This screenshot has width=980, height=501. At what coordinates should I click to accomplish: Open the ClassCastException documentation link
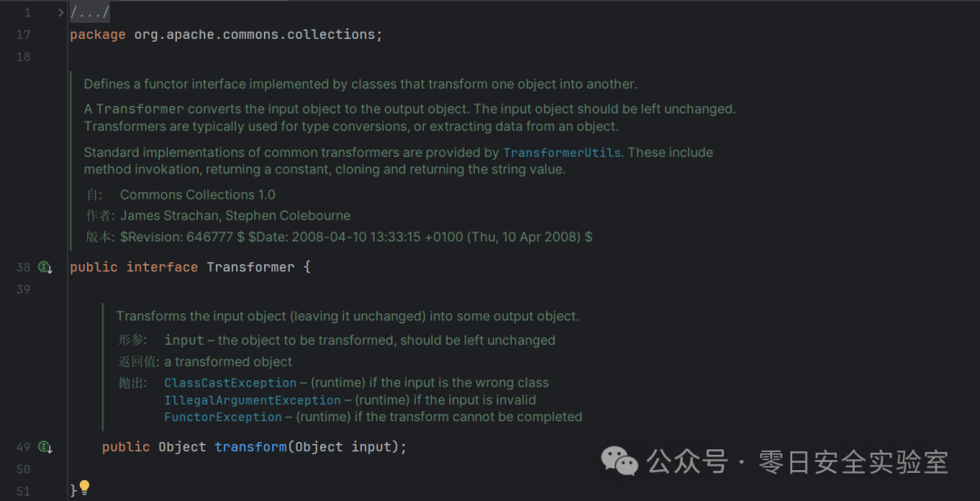tap(230, 383)
